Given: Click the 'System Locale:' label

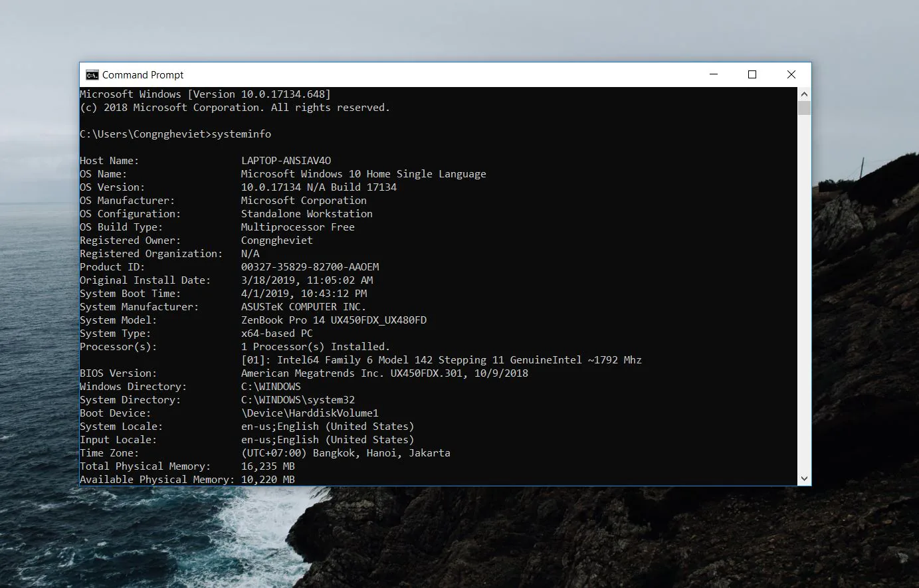Looking at the screenshot, I should (122, 427).
